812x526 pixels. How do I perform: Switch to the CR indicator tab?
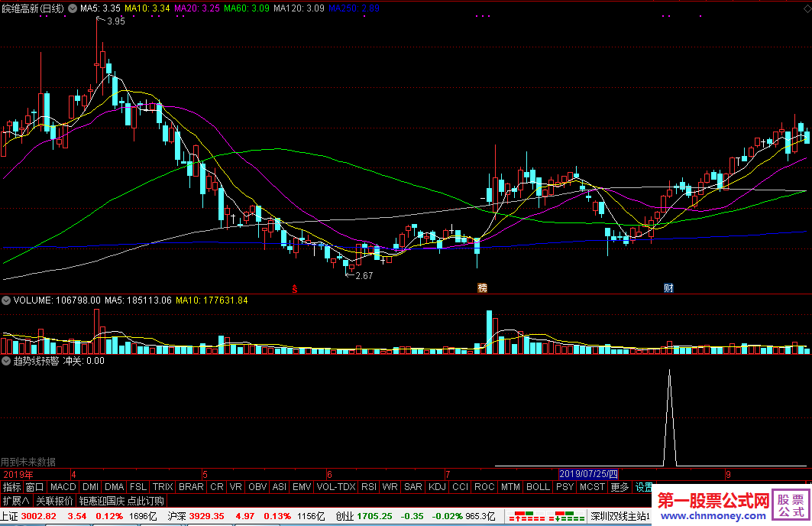click(x=217, y=487)
